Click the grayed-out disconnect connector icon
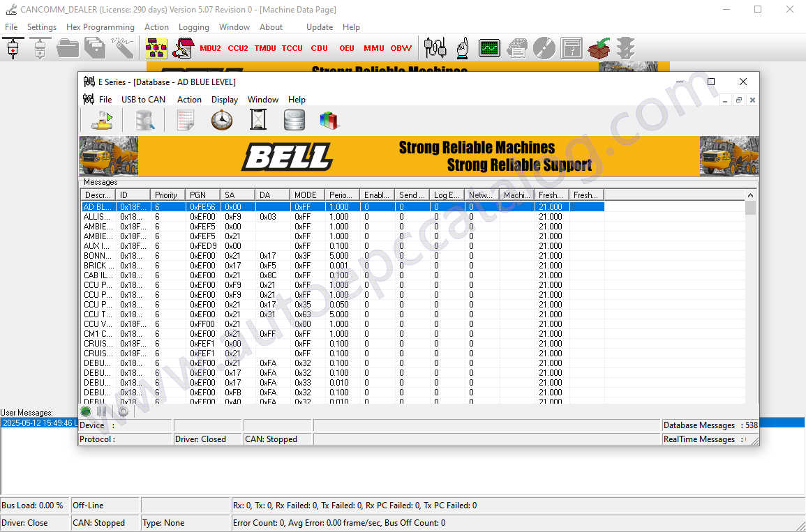Image resolution: width=806 pixels, height=532 pixels. click(40, 47)
